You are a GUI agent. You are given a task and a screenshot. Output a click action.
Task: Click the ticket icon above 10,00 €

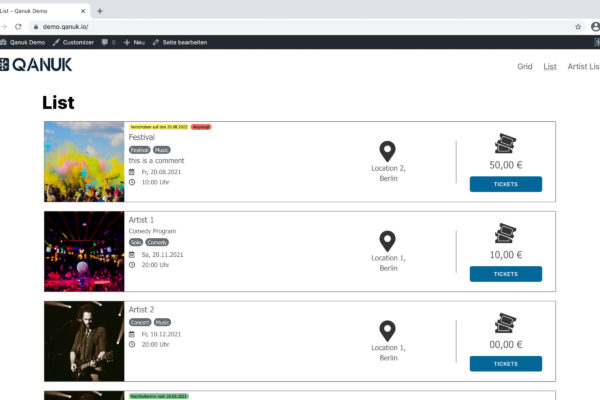click(x=505, y=233)
